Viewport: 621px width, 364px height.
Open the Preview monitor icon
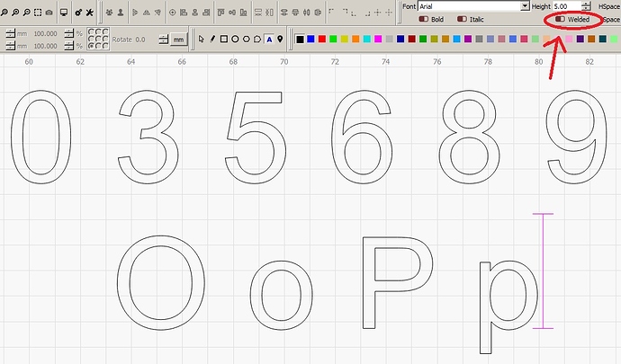[x=64, y=13]
